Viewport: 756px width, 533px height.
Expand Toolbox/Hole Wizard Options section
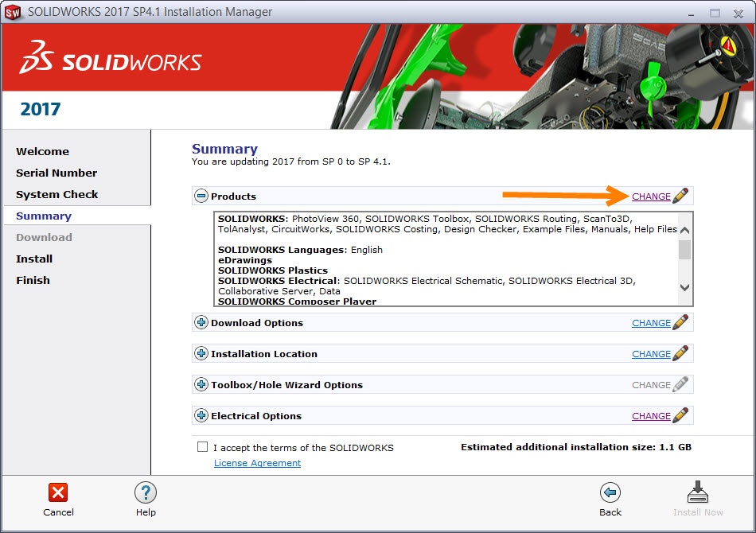[201, 385]
